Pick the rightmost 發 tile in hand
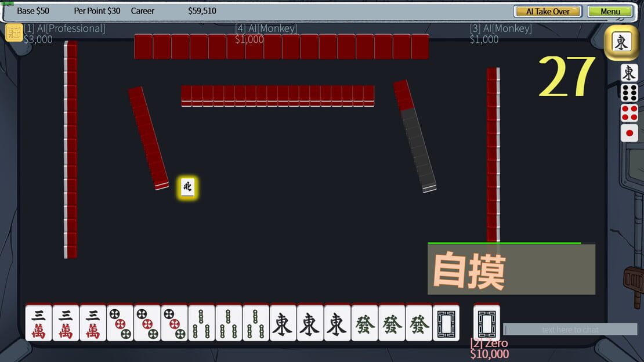The image size is (644, 362). pos(418,323)
